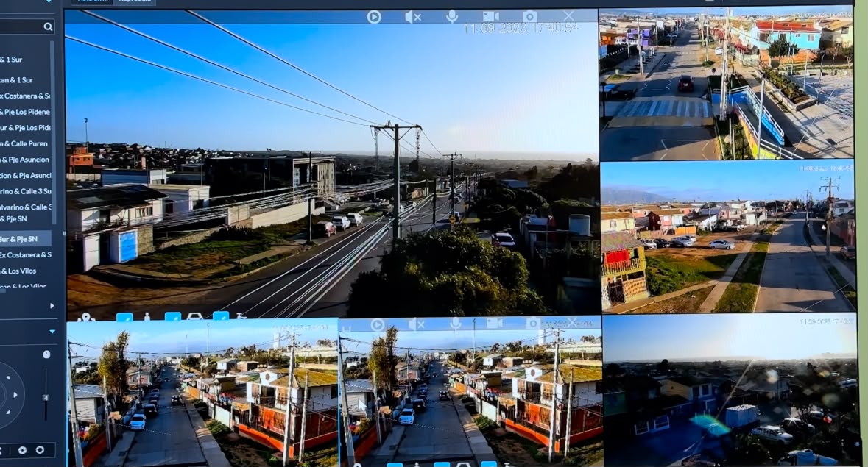Click right circle icon below PTZ pad

40,450
